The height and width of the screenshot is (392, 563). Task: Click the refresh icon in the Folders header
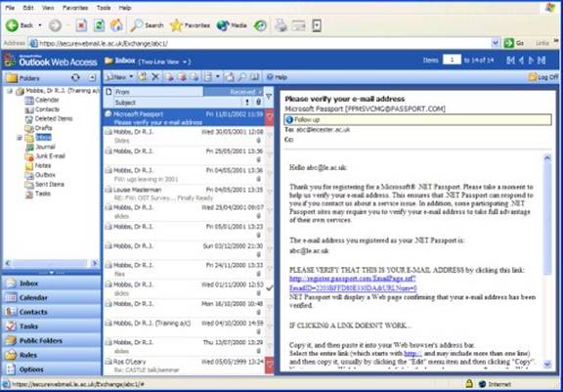75,77
